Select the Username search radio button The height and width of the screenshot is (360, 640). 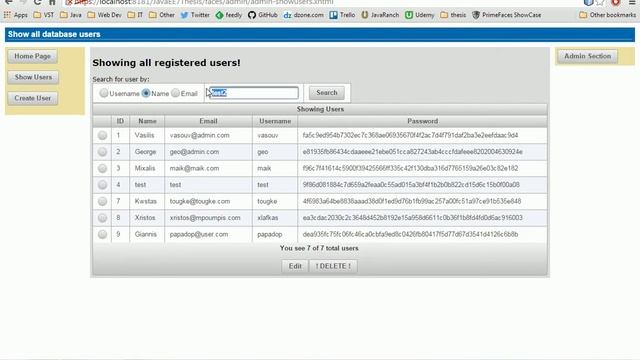click(x=104, y=93)
